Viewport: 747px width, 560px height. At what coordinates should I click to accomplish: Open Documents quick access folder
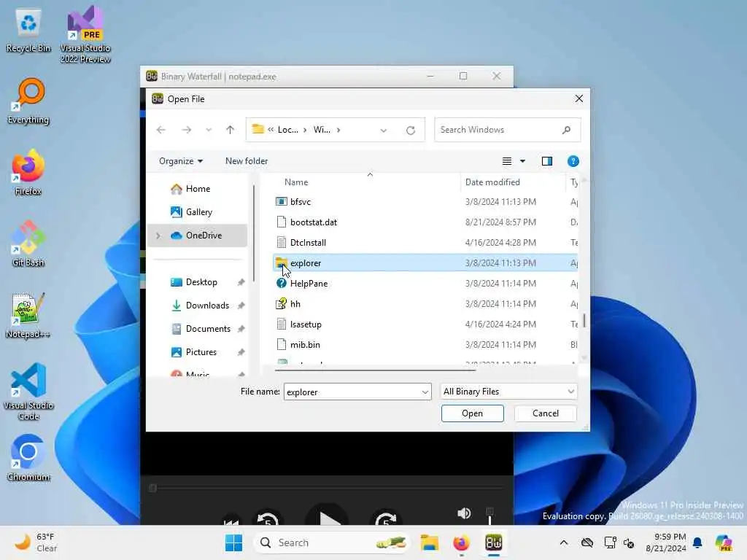click(208, 329)
